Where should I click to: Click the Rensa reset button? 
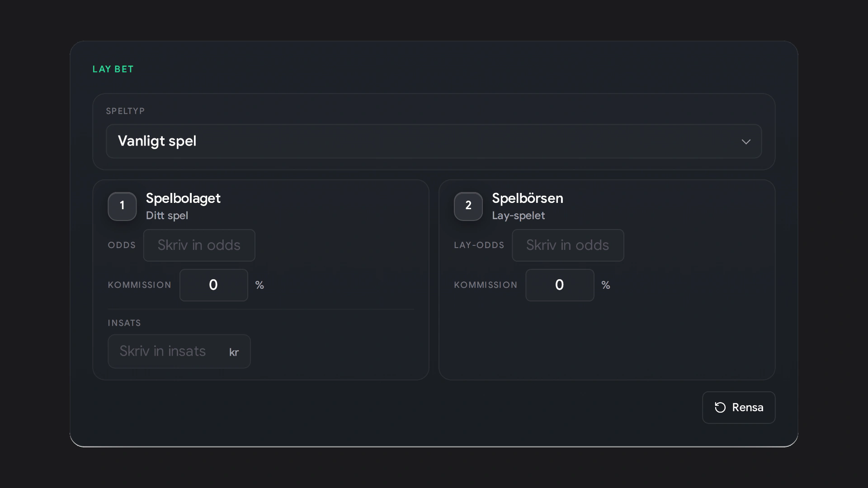click(x=739, y=408)
